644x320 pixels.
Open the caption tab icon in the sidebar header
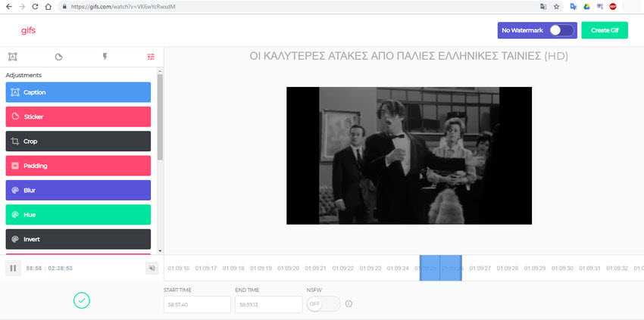13,57
